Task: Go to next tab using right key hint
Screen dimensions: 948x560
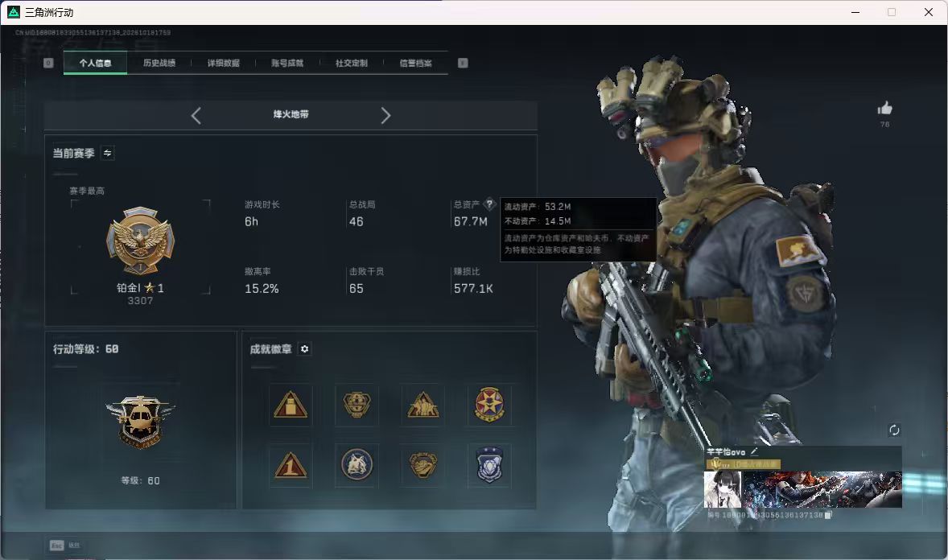Action: (463, 63)
